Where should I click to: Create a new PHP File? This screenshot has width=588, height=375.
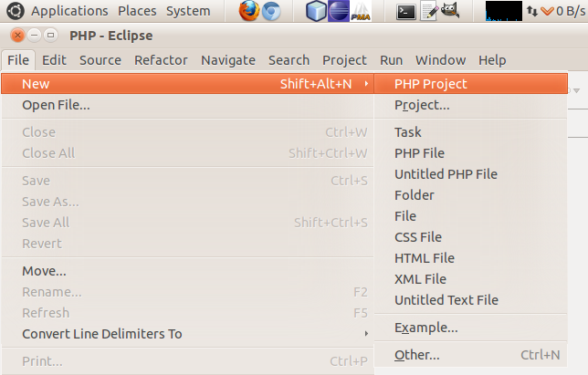coord(470,153)
